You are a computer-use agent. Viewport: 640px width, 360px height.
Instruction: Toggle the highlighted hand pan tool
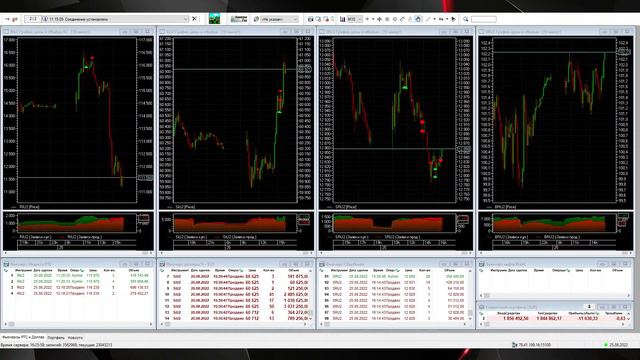click(x=418, y=19)
